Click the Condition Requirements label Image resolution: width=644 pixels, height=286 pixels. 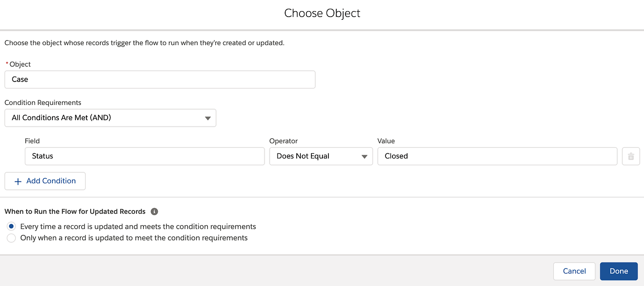coord(43,103)
